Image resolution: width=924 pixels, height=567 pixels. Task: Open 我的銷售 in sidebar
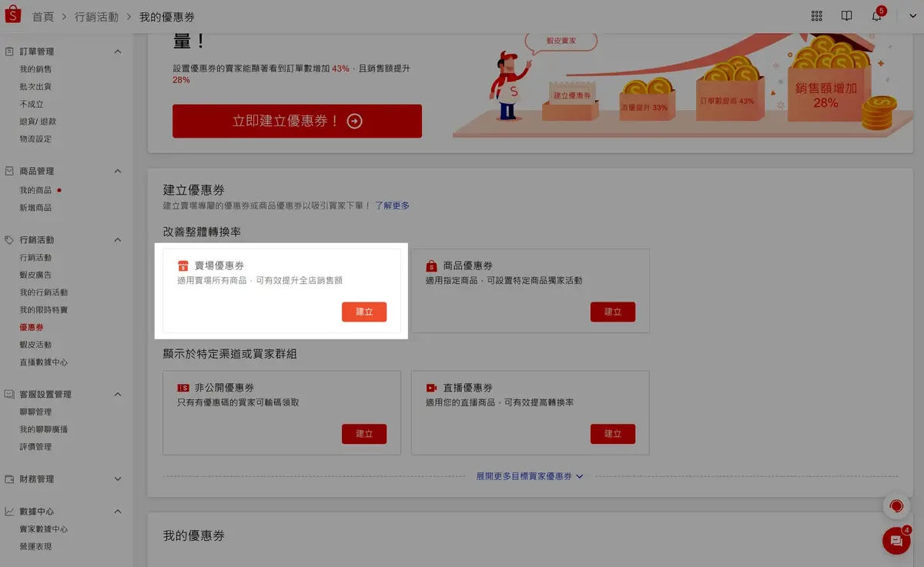[36, 69]
